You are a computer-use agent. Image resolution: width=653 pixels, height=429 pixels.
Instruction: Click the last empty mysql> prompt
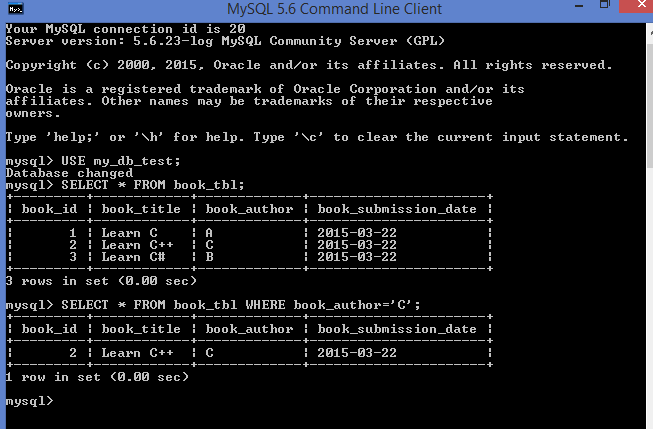(x=30, y=402)
